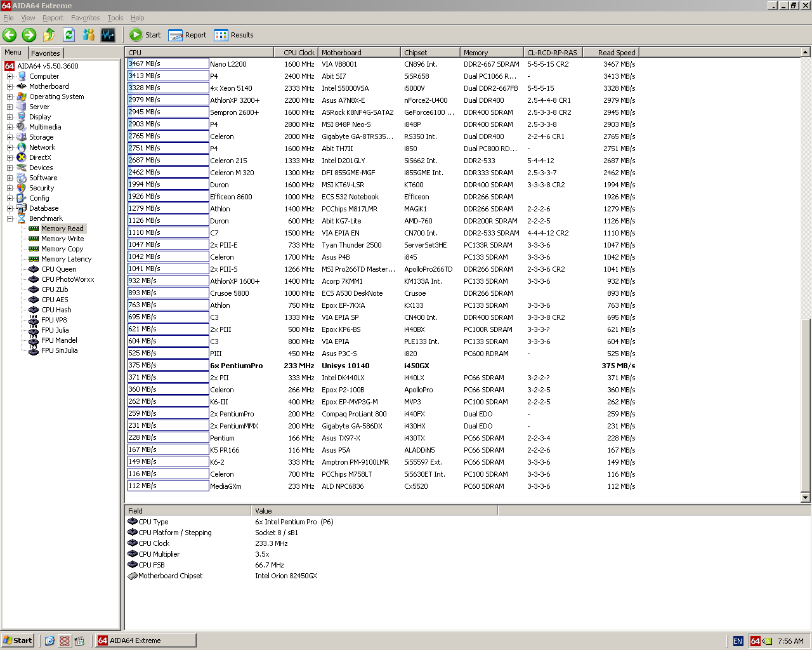Viewport: 812px width, 650px height.
Task: Select Memory Latency in the tree
Action: pyautogui.click(x=66, y=259)
